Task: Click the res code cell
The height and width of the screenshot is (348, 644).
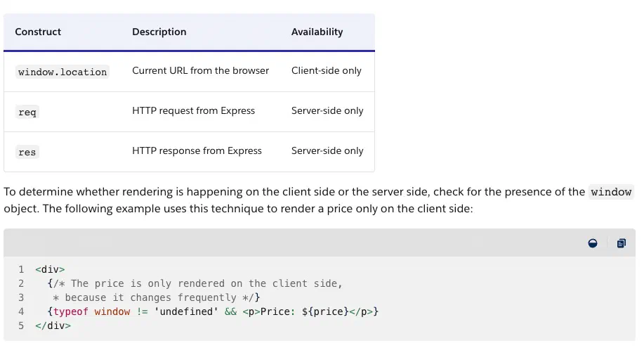Action: (x=27, y=152)
